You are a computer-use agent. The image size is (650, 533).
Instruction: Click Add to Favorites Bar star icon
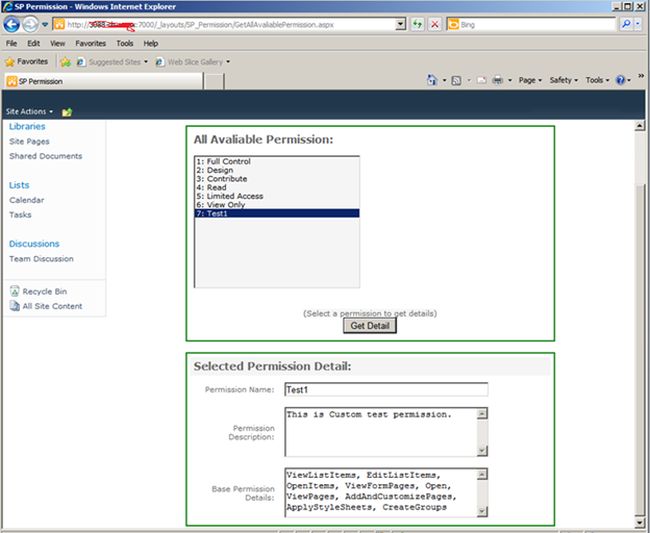point(65,62)
